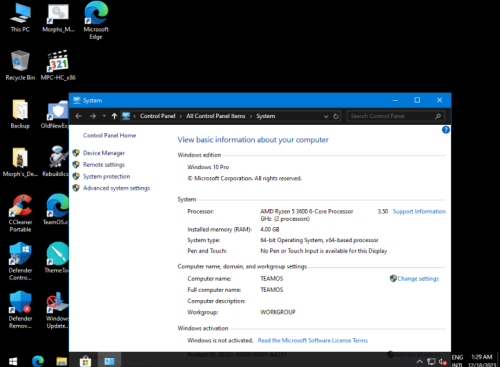Read the Microsoft Software License Terms
500x367 pixels.
click(313, 340)
